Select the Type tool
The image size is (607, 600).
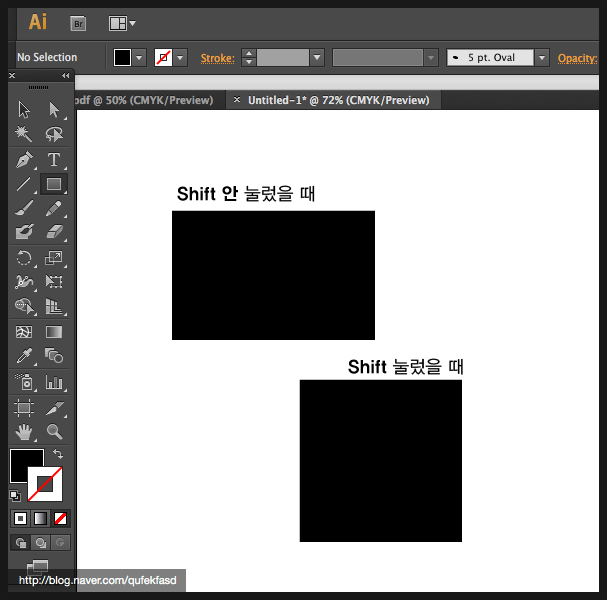click(54, 159)
